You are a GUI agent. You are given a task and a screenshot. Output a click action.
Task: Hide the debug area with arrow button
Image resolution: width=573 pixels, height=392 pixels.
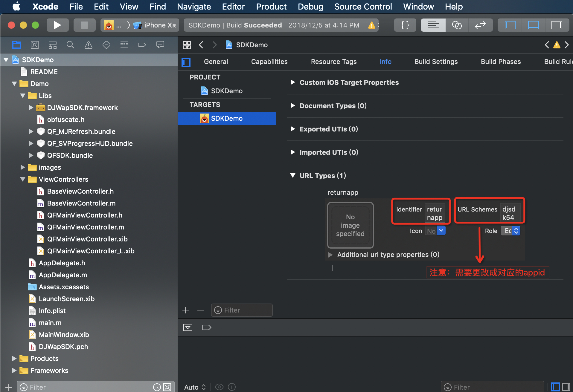pyautogui.click(x=188, y=327)
